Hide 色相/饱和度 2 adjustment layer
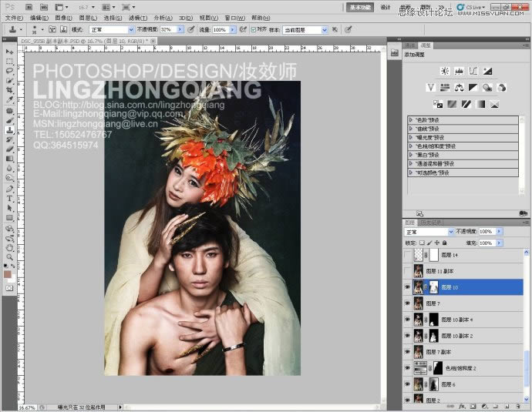This screenshot has height=412, width=532. pyautogui.click(x=408, y=368)
